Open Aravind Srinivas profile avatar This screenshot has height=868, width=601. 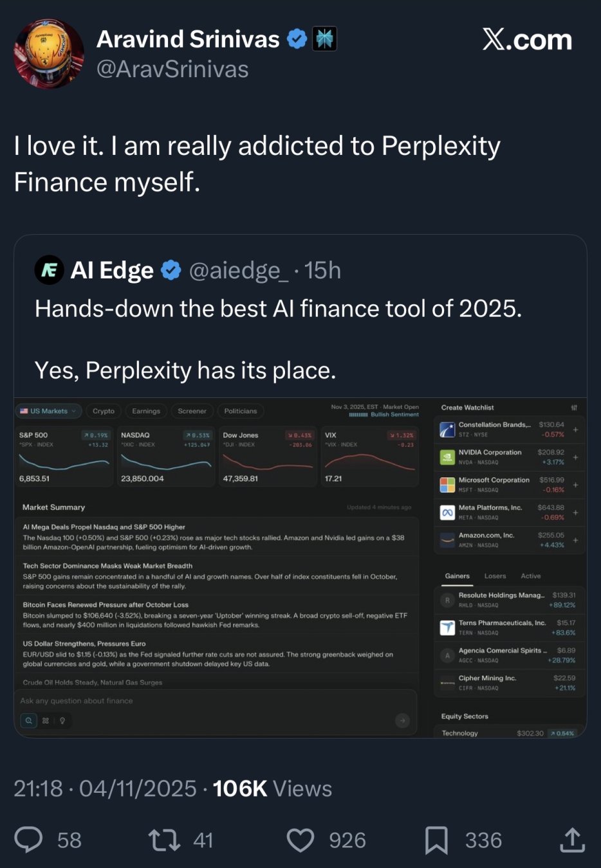[x=49, y=53]
